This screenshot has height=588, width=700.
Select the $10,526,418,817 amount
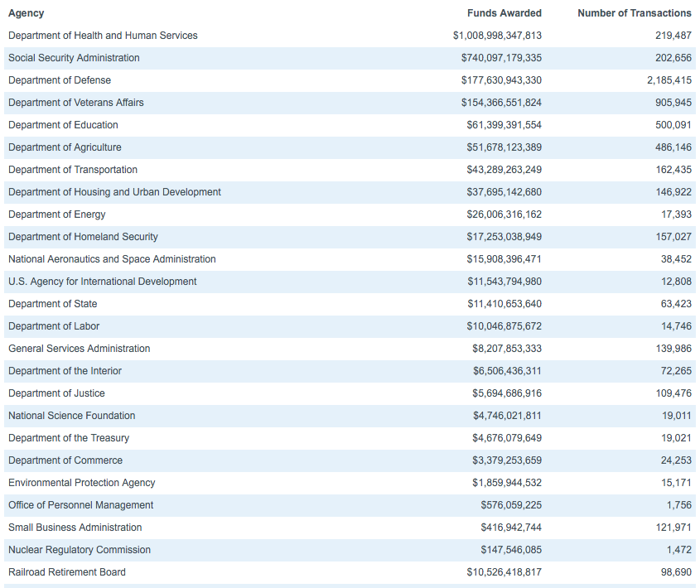504,571
